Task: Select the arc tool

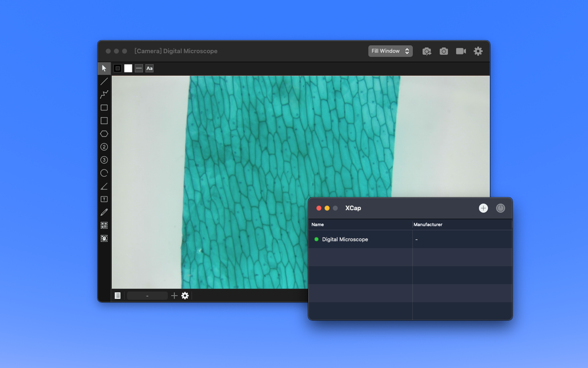Action: (x=104, y=173)
